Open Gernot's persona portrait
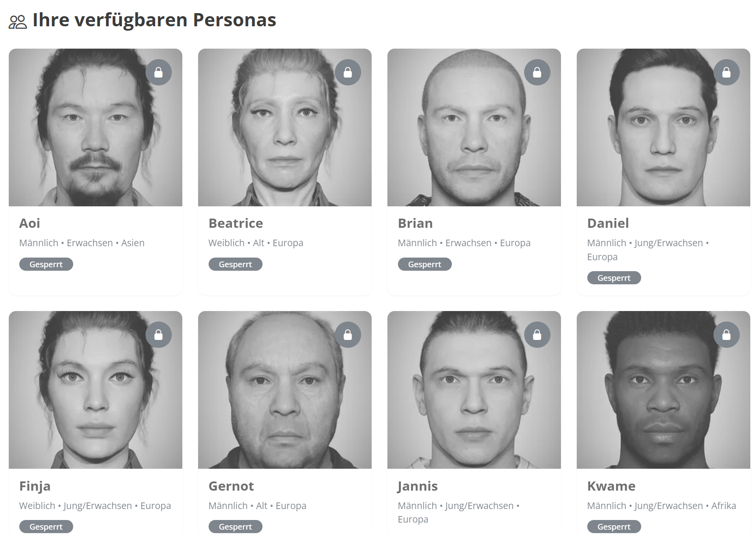Screen dimensions: 756x534 [x=285, y=390]
